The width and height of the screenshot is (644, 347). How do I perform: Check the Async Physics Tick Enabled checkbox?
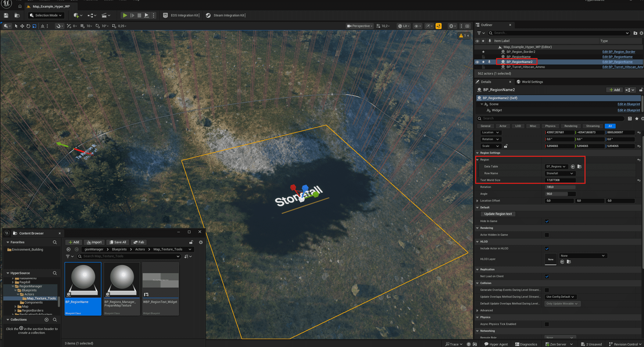tap(547, 324)
